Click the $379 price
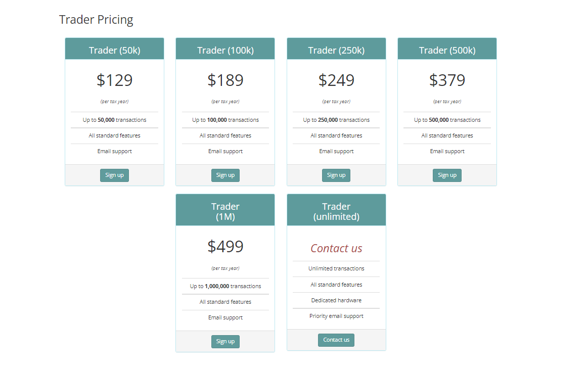The width and height of the screenshot is (588, 371). pos(447,80)
